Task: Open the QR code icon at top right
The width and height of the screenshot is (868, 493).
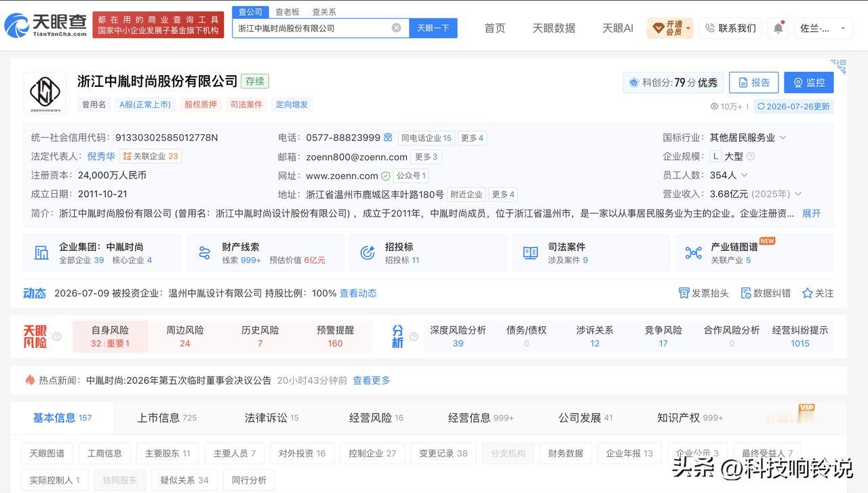Action: 839,66
